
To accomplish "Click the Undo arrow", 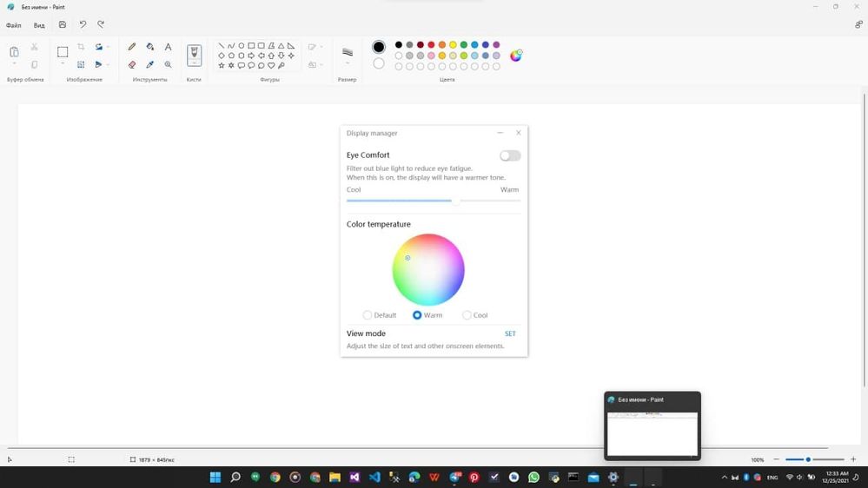I will point(83,24).
